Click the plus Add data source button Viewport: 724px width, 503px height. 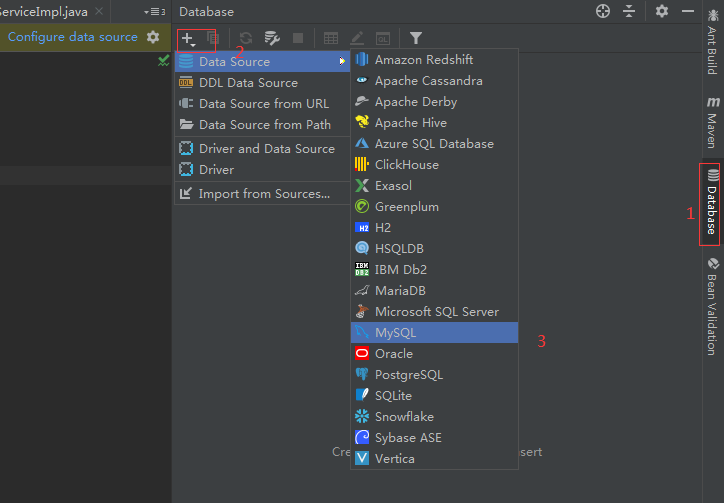(x=188, y=38)
